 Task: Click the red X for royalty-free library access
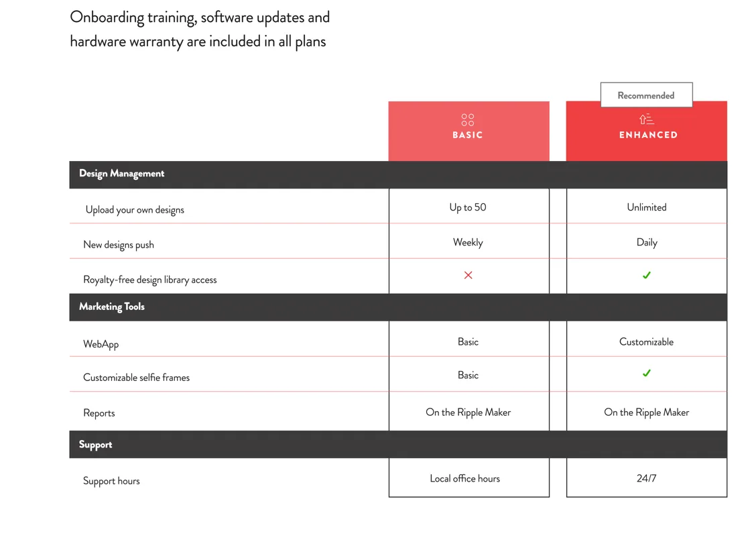coord(468,275)
